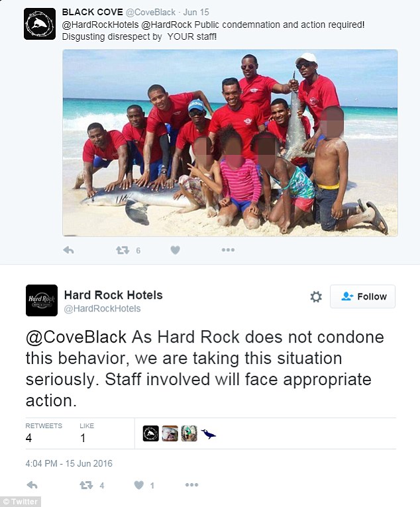The height and width of the screenshot is (507, 420).
Task: Open the blue bird avatar of retweeter
Action: pos(208,433)
